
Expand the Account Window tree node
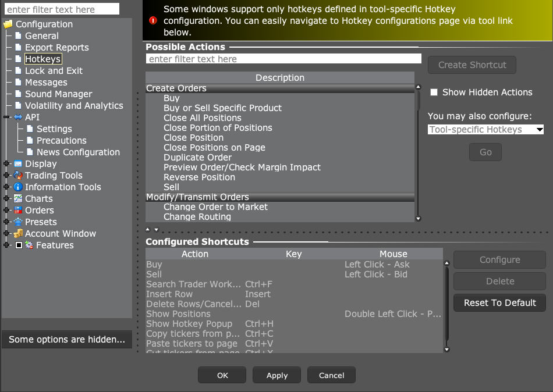(x=6, y=233)
